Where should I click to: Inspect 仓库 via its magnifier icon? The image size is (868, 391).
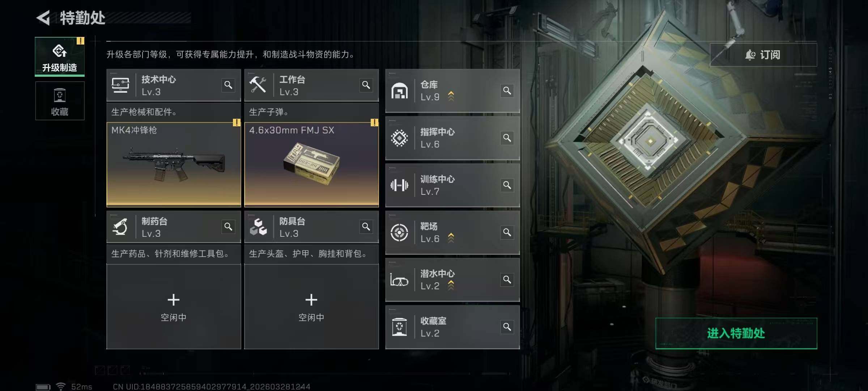(x=507, y=91)
